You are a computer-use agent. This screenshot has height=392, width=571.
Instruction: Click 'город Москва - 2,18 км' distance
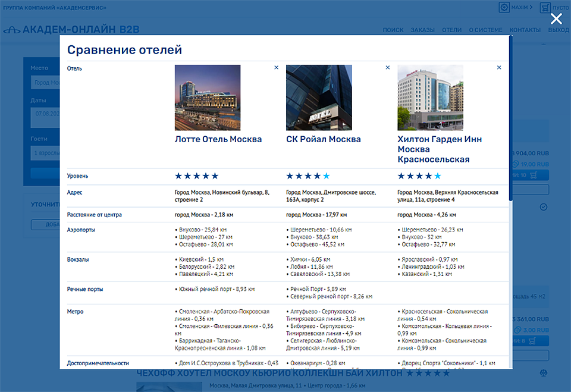[204, 215]
